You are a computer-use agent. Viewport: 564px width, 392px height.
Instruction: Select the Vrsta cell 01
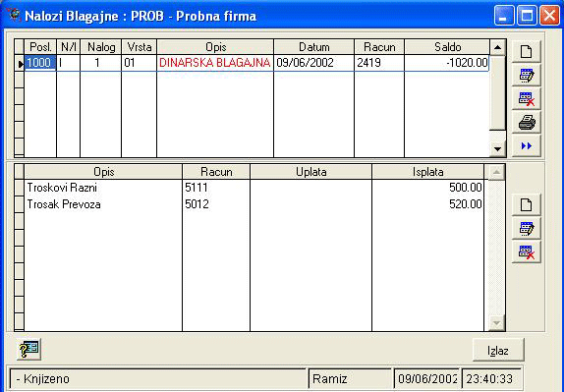pos(140,63)
